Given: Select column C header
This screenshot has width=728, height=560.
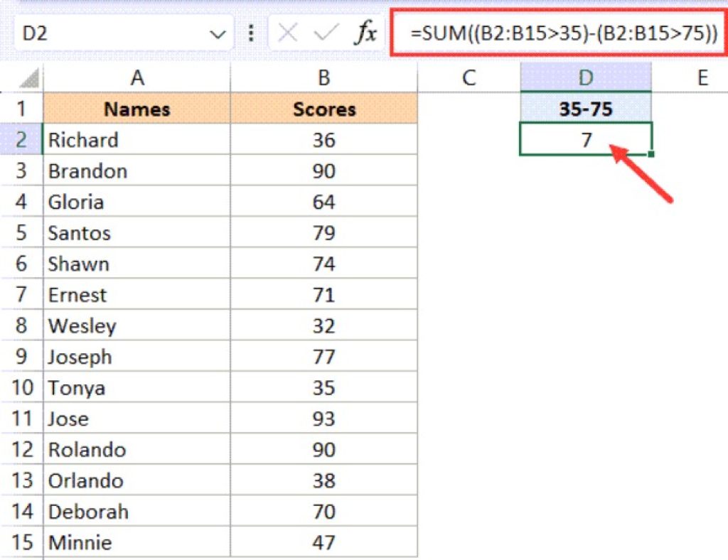Looking at the screenshot, I should point(468,77).
